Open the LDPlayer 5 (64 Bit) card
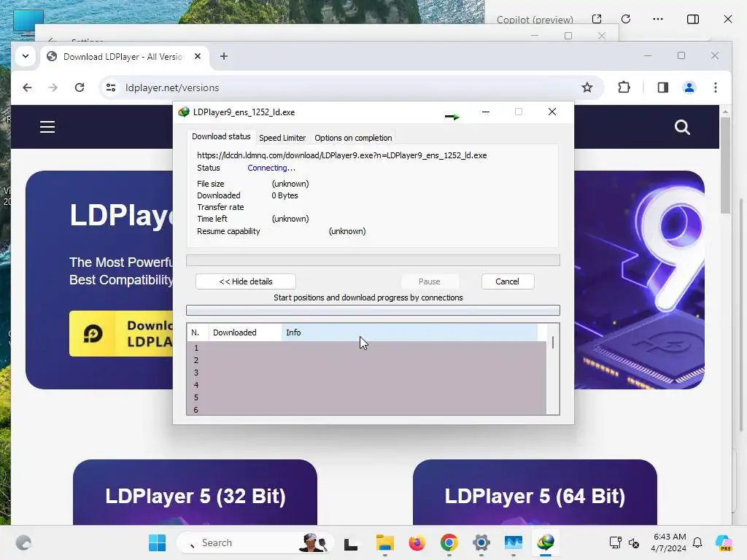 click(535, 492)
